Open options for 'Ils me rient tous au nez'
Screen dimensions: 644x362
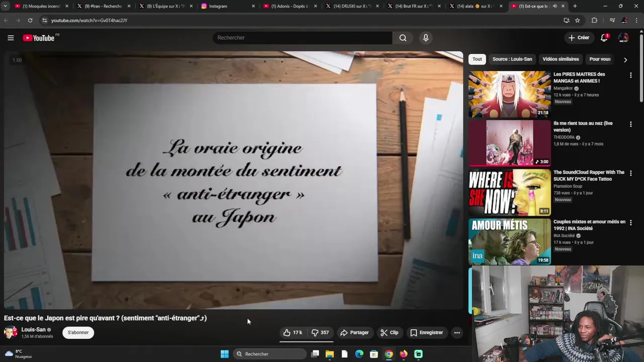[630, 124]
